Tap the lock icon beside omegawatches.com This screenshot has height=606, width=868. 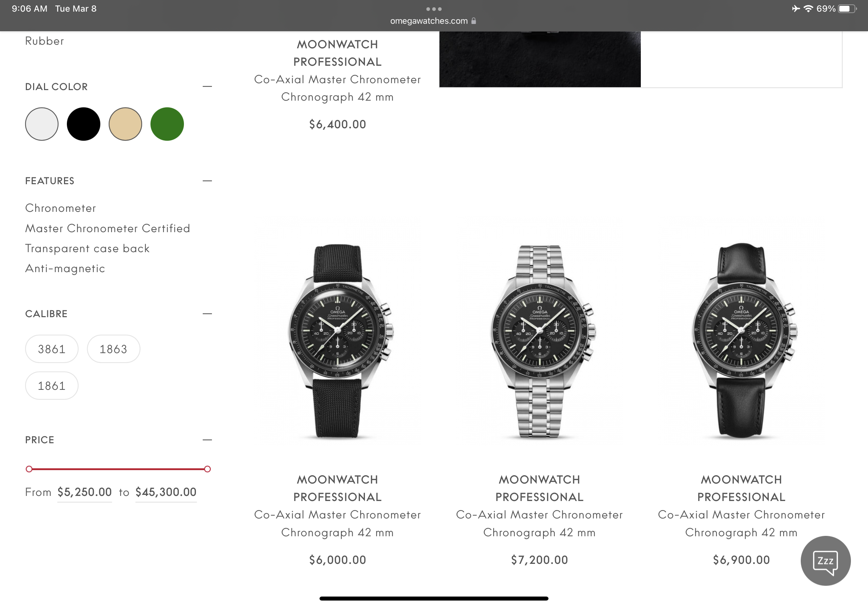coord(473,21)
